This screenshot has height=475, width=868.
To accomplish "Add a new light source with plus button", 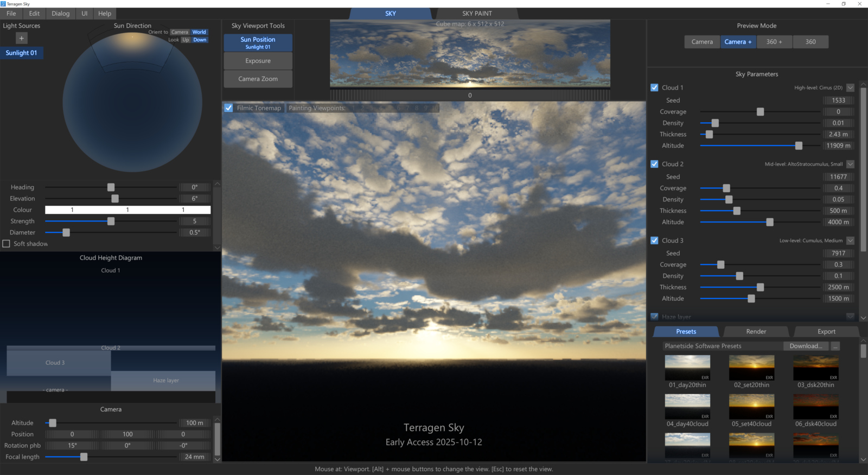I will point(22,38).
